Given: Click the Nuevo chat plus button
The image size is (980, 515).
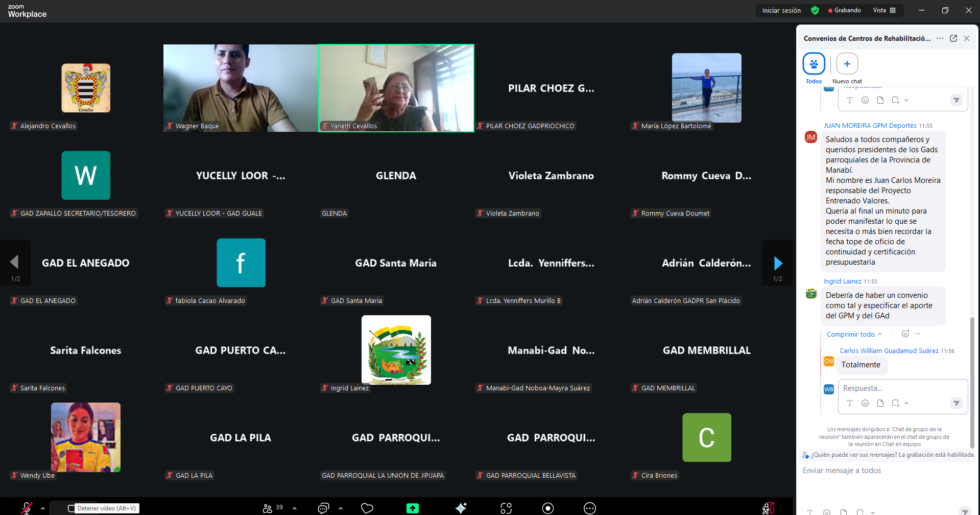Looking at the screenshot, I should [x=847, y=64].
